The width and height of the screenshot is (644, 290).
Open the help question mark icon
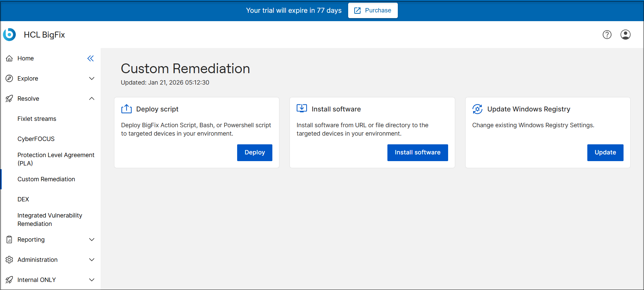tap(607, 35)
